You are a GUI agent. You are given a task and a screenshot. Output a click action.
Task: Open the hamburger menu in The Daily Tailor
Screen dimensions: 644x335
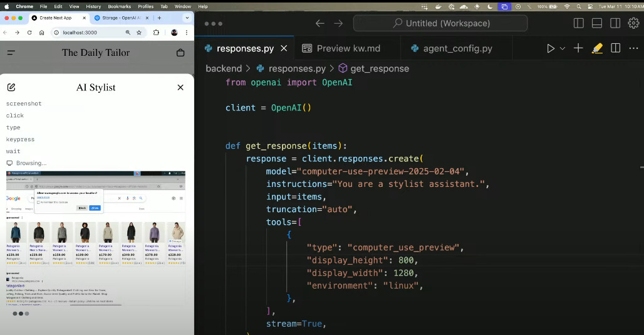(11, 53)
